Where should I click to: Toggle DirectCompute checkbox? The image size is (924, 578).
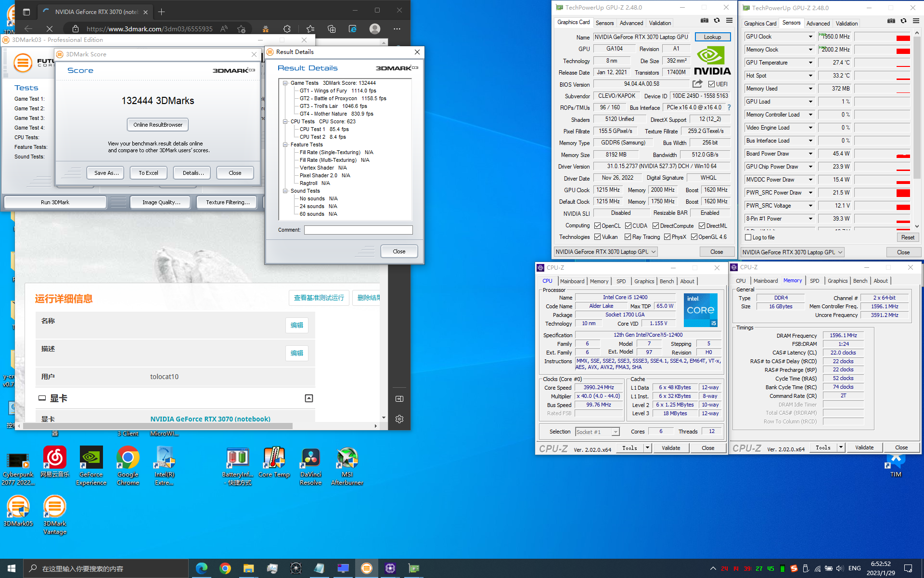[x=655, y=226]
